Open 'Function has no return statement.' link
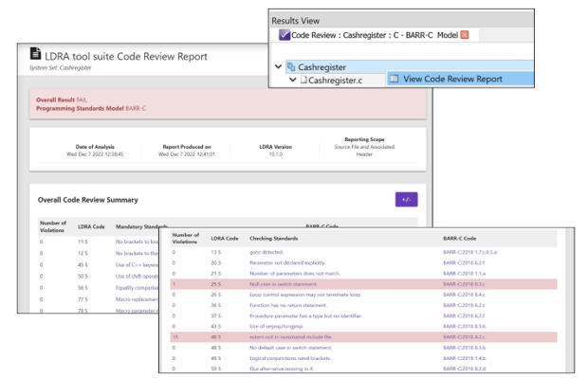 click(x=288, y=305)
